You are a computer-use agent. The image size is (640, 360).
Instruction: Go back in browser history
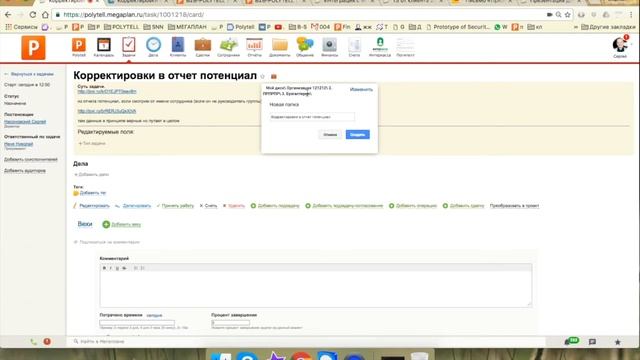8,15
